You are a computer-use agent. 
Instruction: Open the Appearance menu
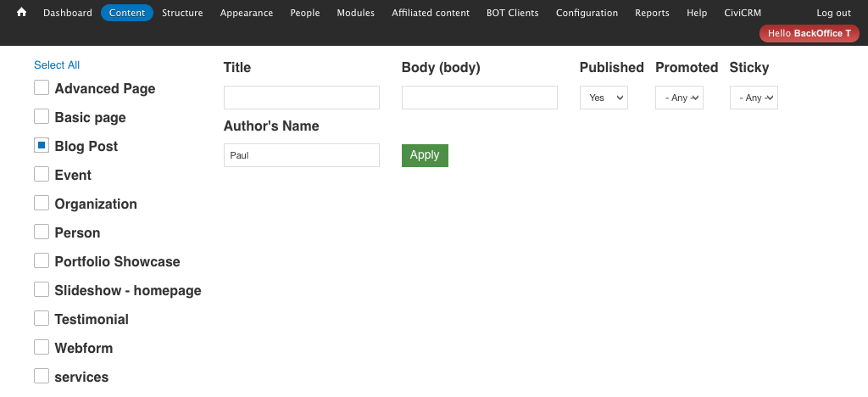point(247,13)
